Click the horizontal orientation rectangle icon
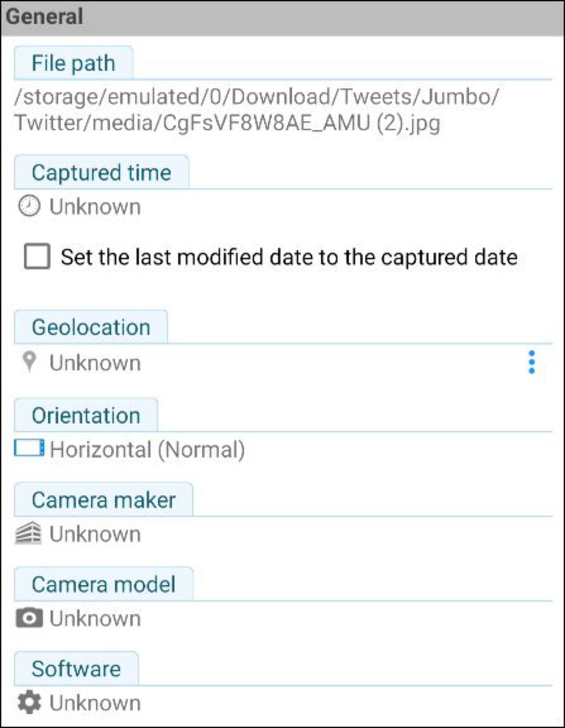Viewport: 565px width, 728px height. coord(29,448)
